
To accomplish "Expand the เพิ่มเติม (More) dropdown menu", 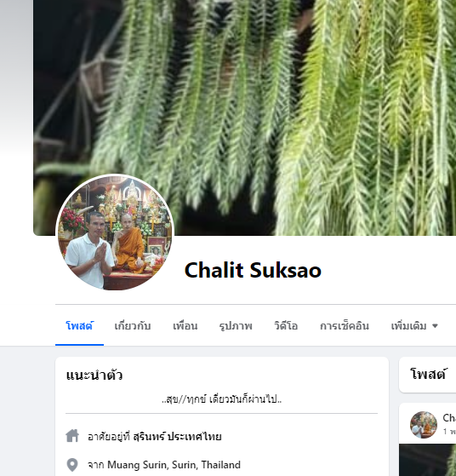I will tap(414, 326).
